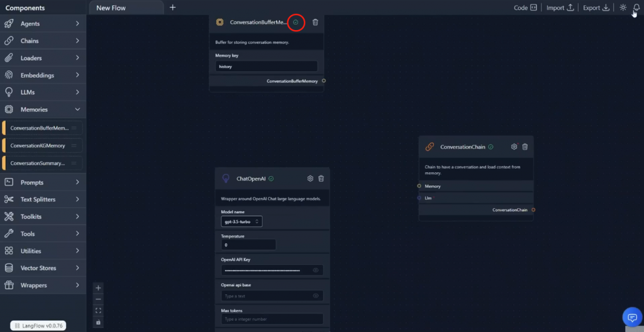The width and height of the screenshot is (644, 332).
Task: Click the Openai api base text field
Action: (272, 296)
